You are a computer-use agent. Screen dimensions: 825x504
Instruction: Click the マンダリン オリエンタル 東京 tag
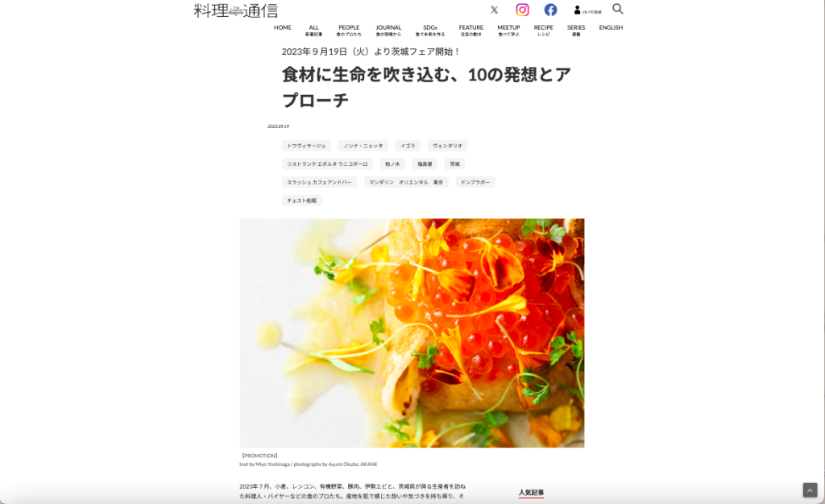pyautogui.click(x=406, y=183)
